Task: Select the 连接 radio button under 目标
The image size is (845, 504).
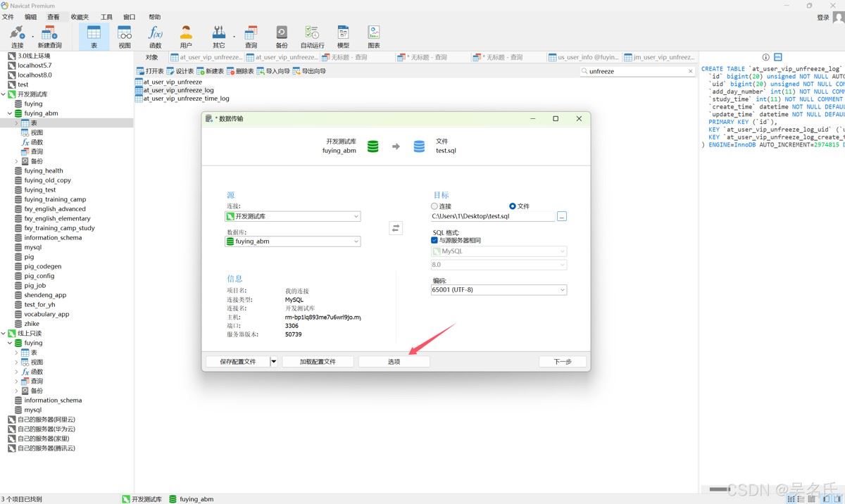Action: [x=435, y=206]
